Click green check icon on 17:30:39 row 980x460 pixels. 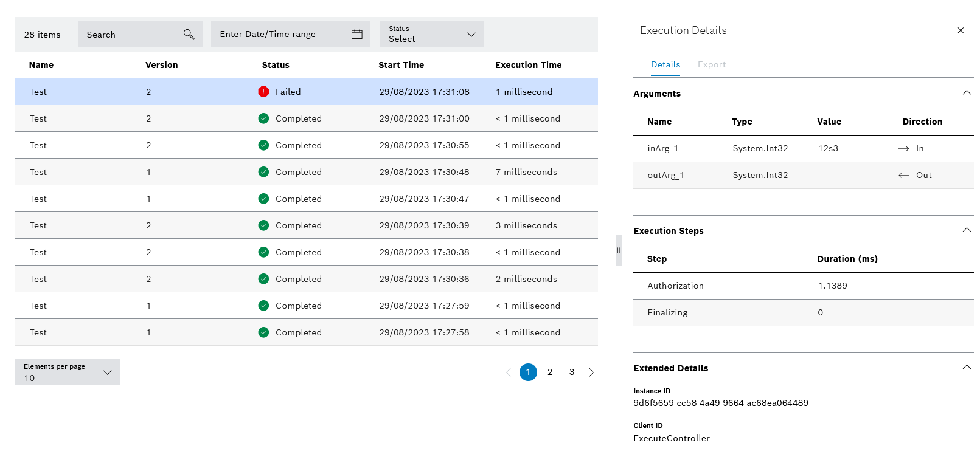pyautogui.click(x=263, y=225)
